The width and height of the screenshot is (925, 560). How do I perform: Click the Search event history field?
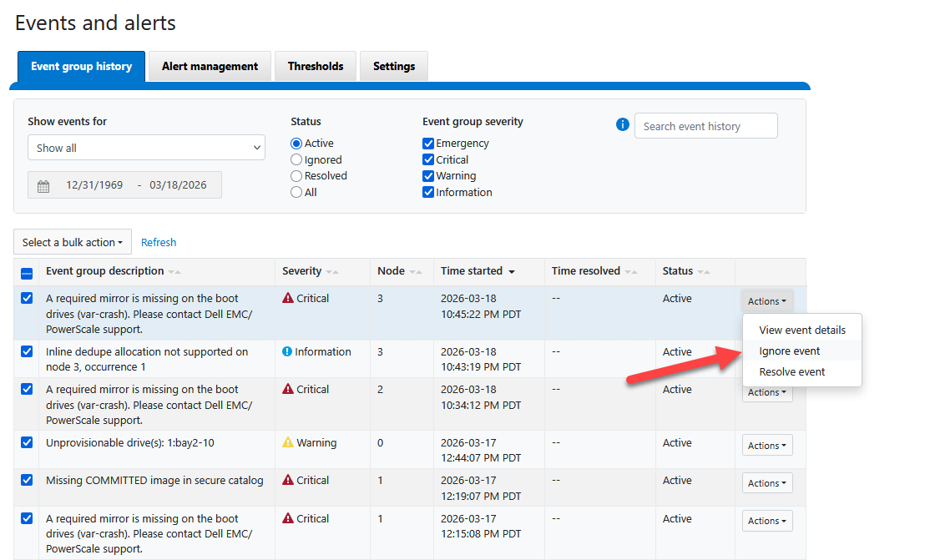tap(705, 126)
